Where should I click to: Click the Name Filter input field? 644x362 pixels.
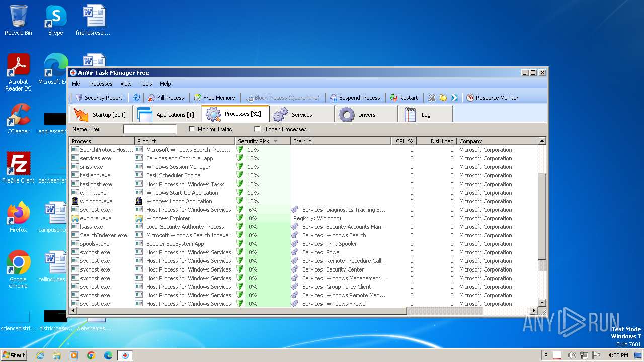tap(149, 129)
